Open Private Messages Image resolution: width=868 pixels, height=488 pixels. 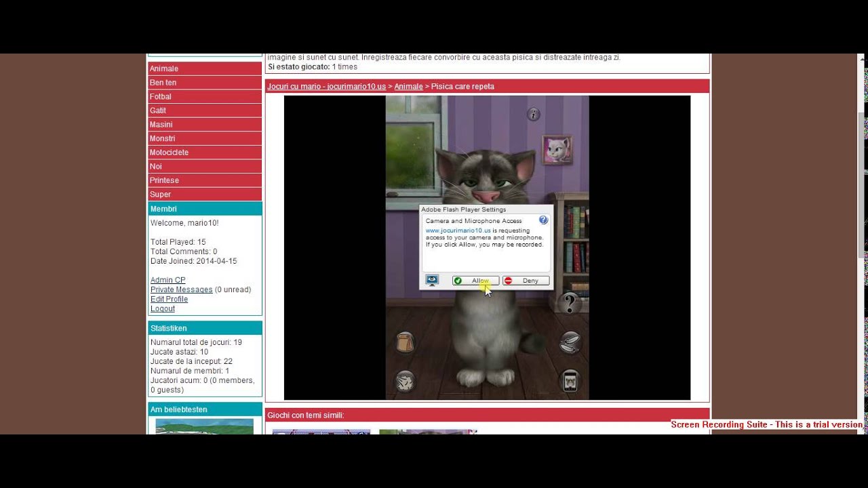[x=182, y=289]
